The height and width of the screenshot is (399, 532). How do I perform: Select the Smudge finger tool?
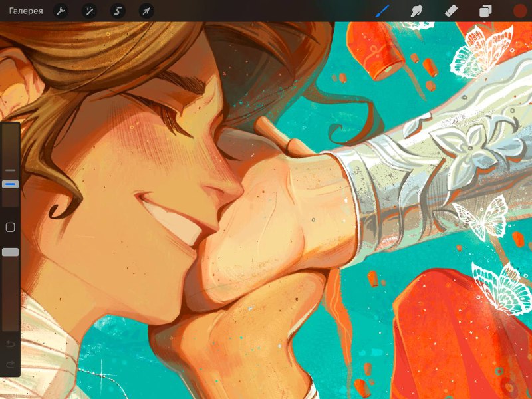click(416, 11)
